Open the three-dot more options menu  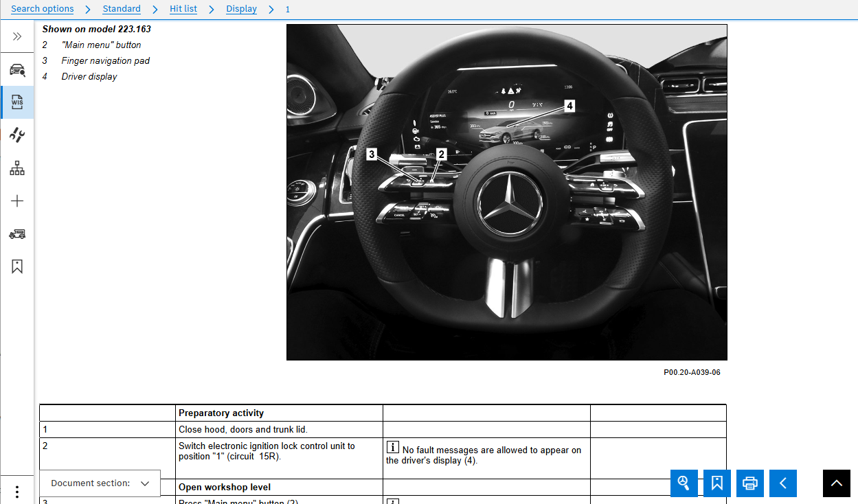(x=17, y=492)
